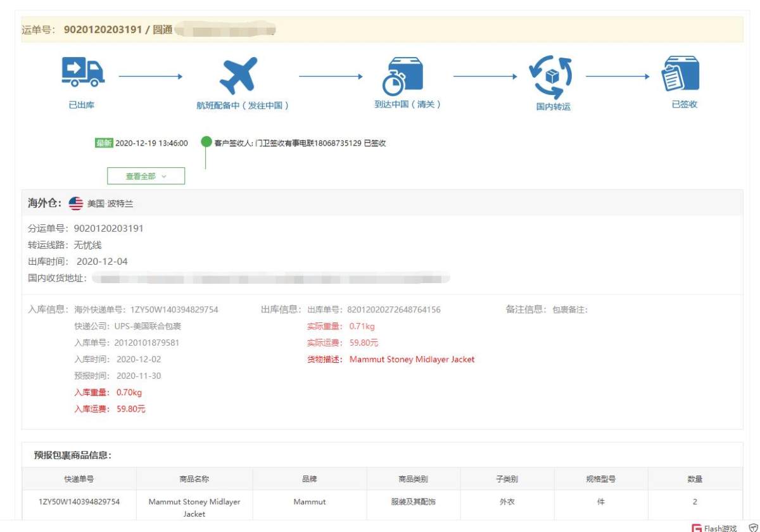
Task: Click the 国内转运 circular arrows icon
Action: tap(551, 76)
